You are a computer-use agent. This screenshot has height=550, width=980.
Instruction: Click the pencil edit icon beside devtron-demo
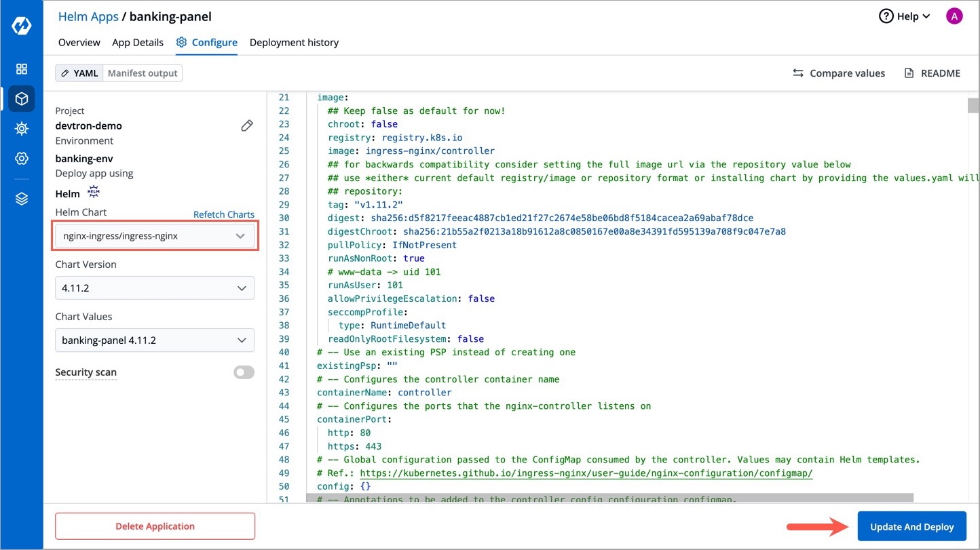coord(247,125)
